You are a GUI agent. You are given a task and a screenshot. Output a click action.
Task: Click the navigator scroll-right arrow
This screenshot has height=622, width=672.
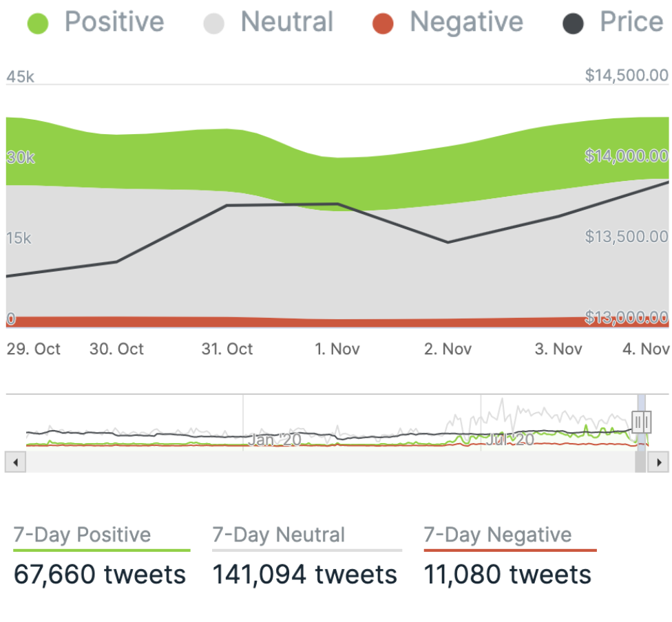(x=660, y=462)
